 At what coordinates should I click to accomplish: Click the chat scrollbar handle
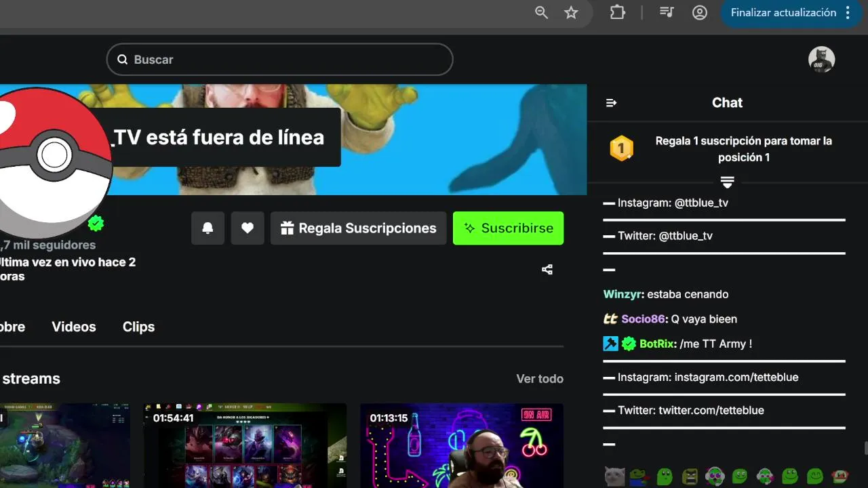865,449
